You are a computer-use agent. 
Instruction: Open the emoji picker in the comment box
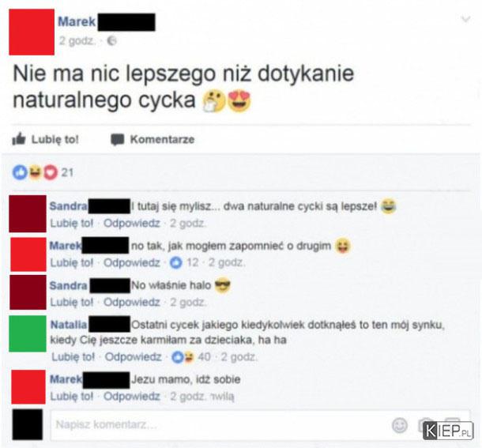coord(400,425)
